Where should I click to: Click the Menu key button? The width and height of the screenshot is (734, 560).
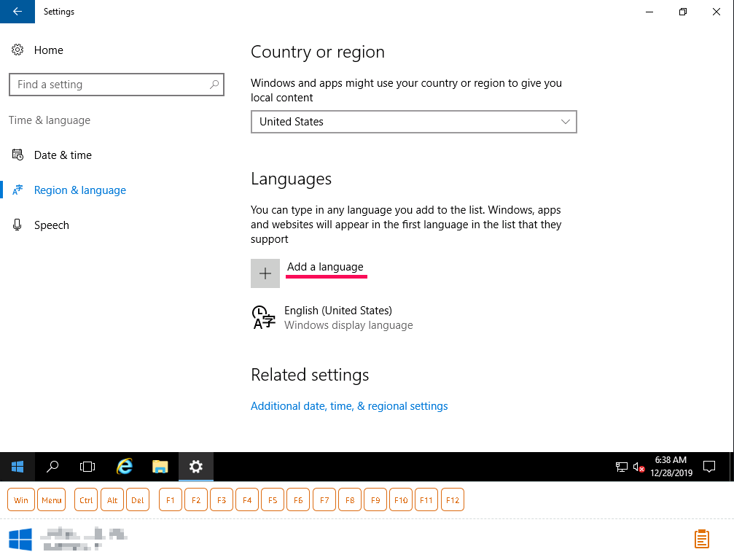pyautogui.click(x=52, y=499)
